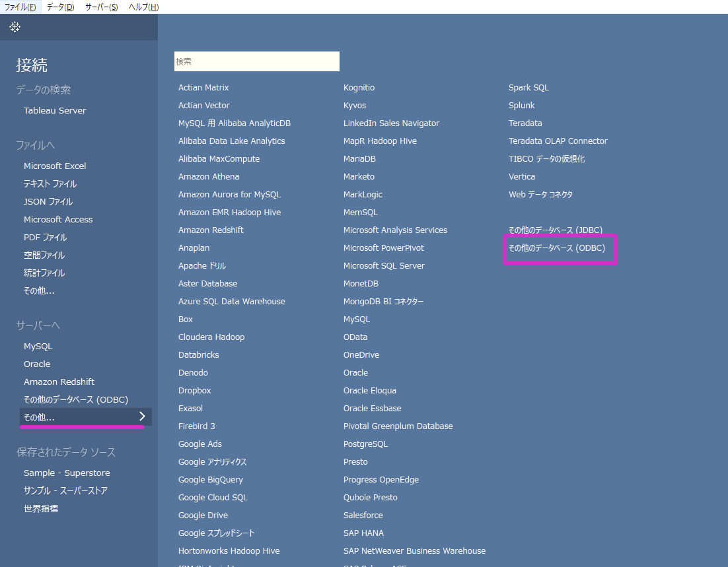
Task: Choose Microsoft Analysis Services
Action: (x=395, y=230)
